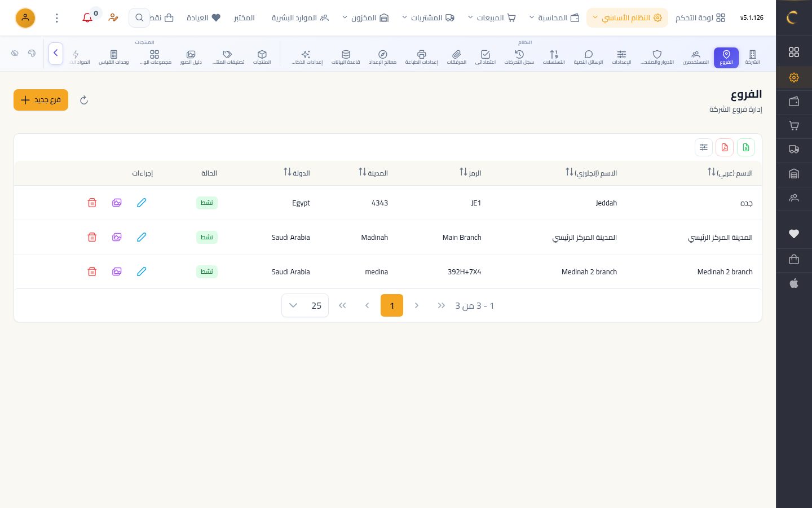812x508 pixels.
Task: Open التسلسلات (Sequences) in the ribbon
Action: click(x=554, y=57)
